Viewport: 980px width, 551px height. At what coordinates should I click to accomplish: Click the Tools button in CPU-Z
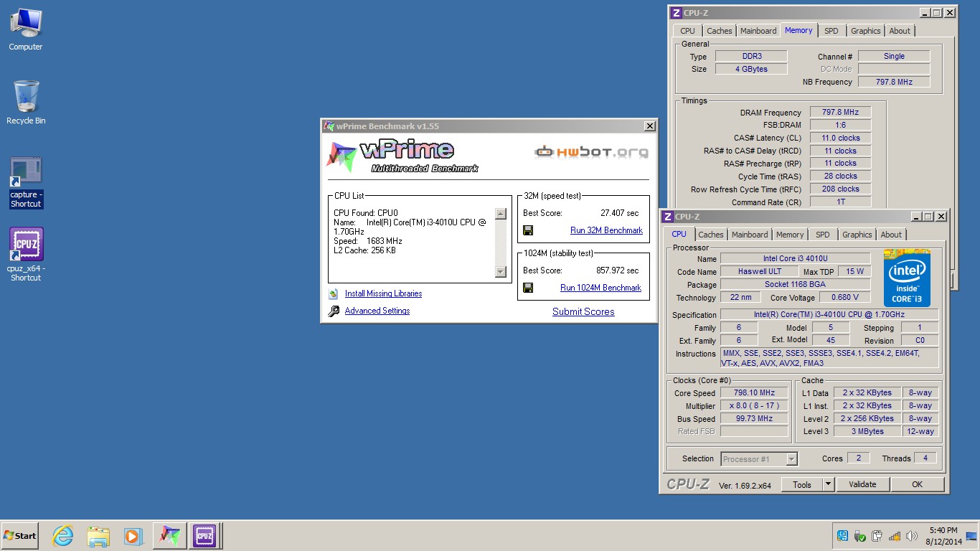pyautogui.click(x=802, y=484)
